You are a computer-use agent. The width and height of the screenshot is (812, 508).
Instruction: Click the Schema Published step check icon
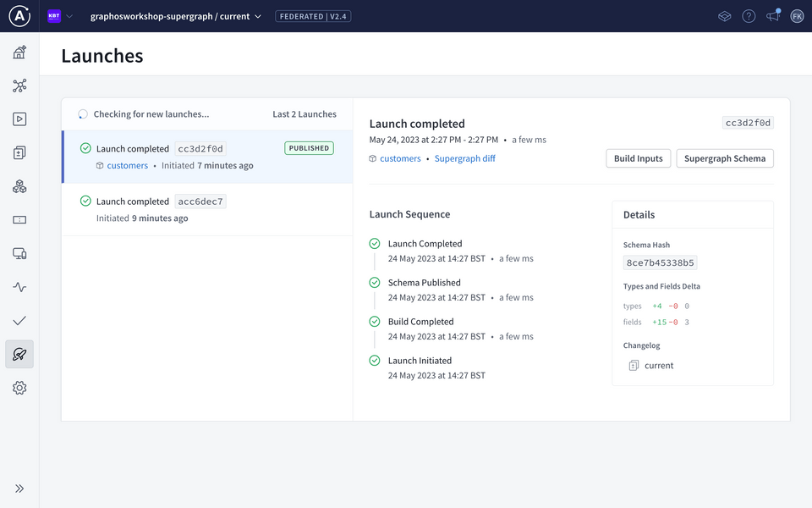tap(375, 283)
